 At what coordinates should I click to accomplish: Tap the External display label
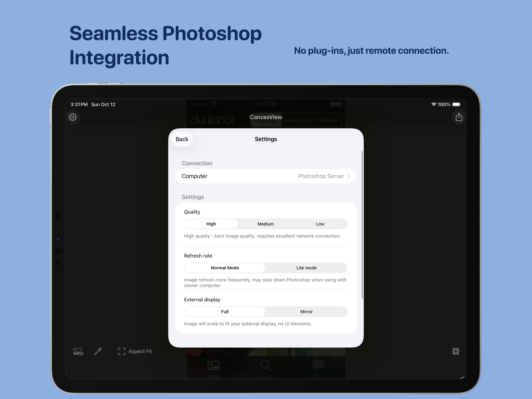pos(202,299)
